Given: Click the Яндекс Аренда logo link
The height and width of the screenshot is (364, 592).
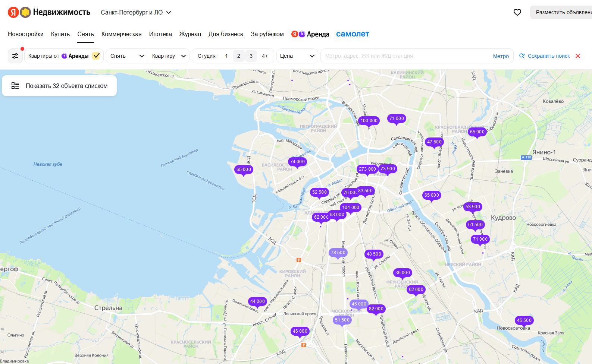Looking at the screenshot, I should click(x=310, y=34).
